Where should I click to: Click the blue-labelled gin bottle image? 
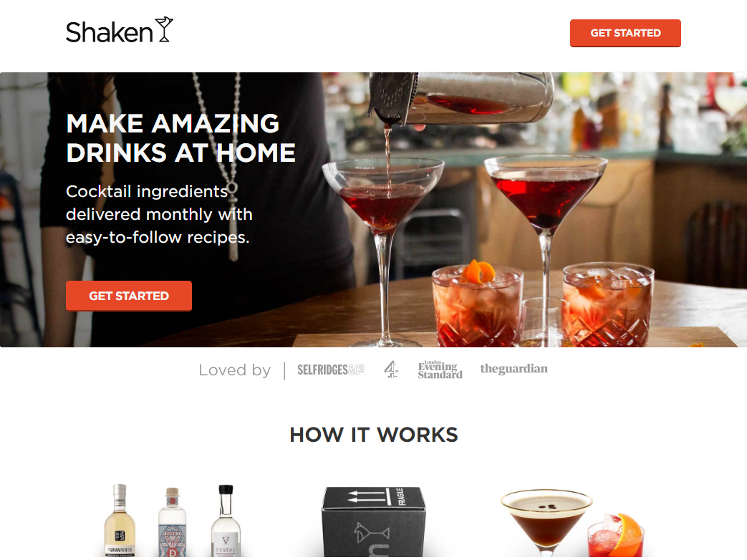[x=172, y=522]
